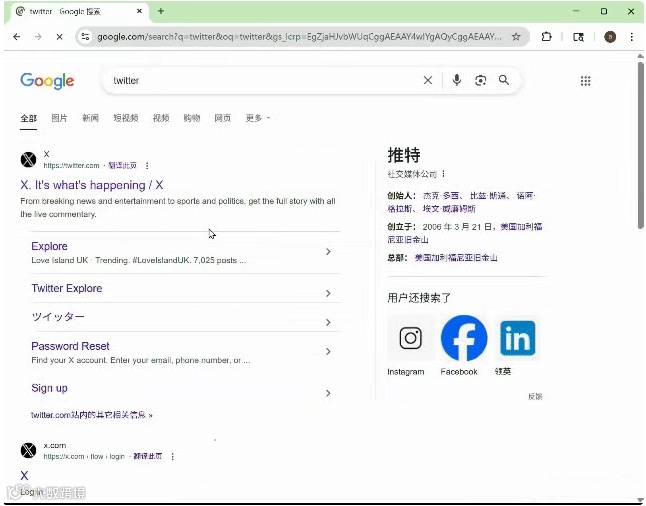The image size is (646, 506).
Task: Click X favicon of twitter.com result
Action: (28, 159)
